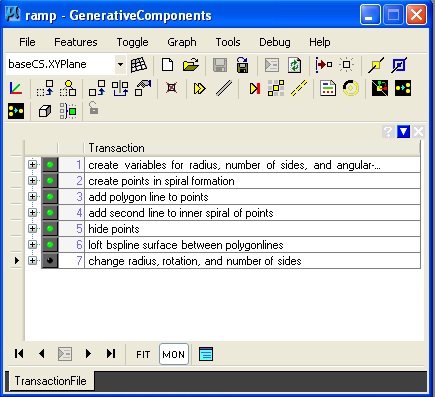Create a new file with blank page icon

point(167,65)
